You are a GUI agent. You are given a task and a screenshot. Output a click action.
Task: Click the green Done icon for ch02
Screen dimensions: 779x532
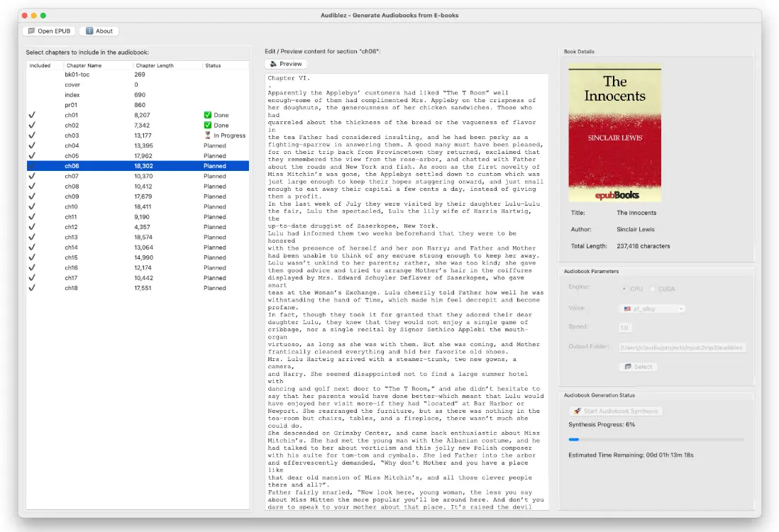click(208, 125)
